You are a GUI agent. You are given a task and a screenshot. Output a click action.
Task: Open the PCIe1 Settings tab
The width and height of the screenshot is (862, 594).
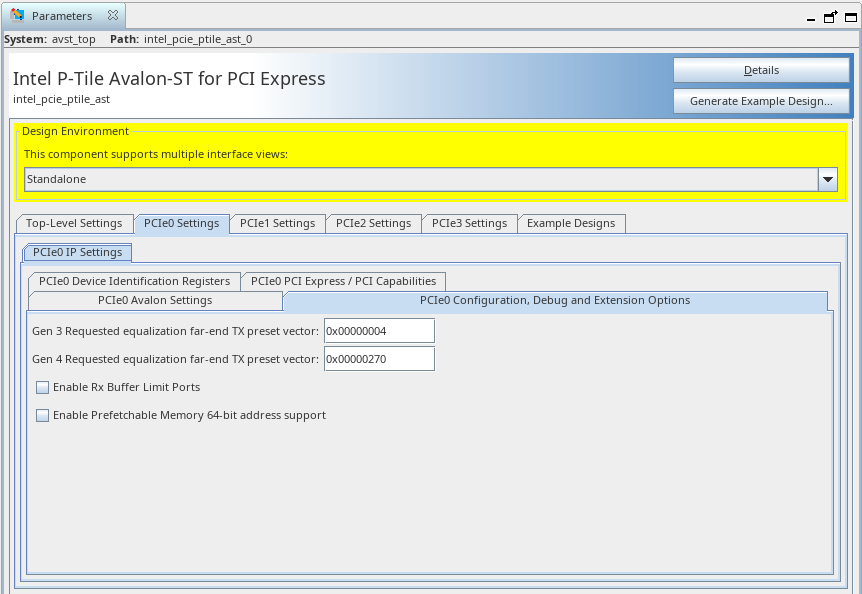pyautogui.click(x=278, y=224)
